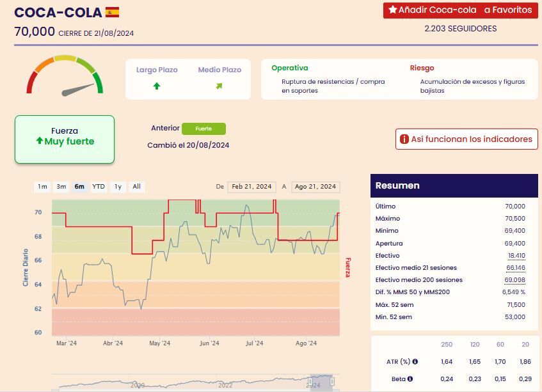Select the YTD chart range
Viewport: 542px width, 392px height.
(x=99, y=187)
